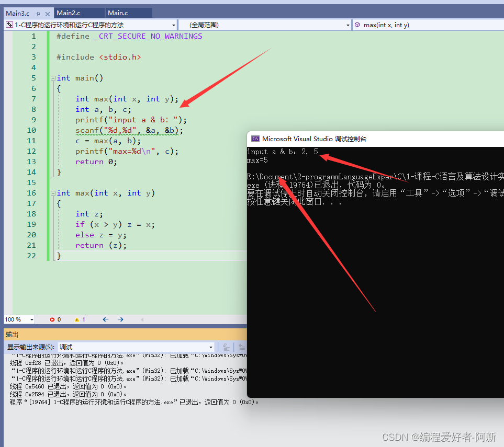Click the 'input a & b: 2, 5' console line

(283, 152)
